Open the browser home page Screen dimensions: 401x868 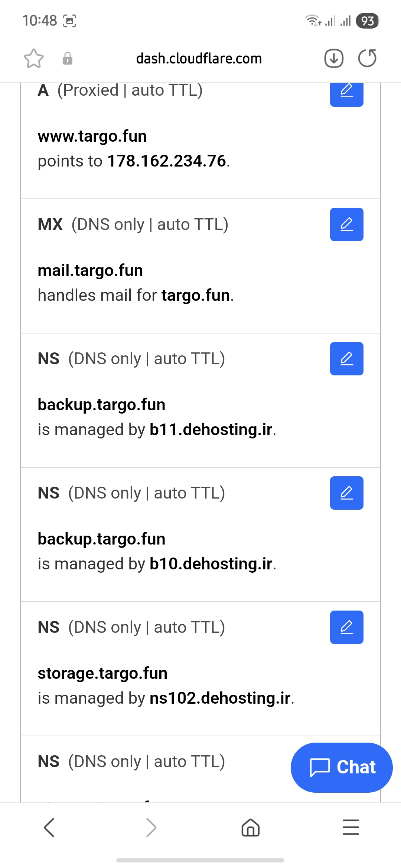click(251, 828)
